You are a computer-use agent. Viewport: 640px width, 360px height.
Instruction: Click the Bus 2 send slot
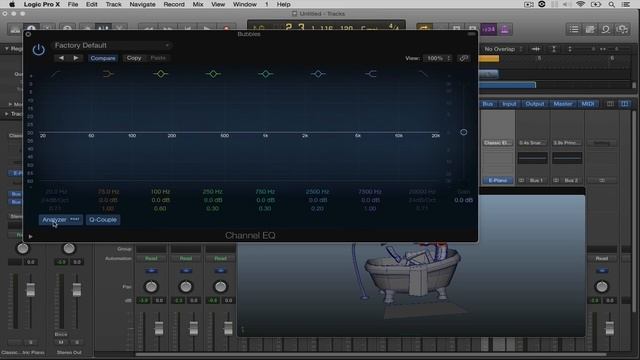(x=571, y=180)
